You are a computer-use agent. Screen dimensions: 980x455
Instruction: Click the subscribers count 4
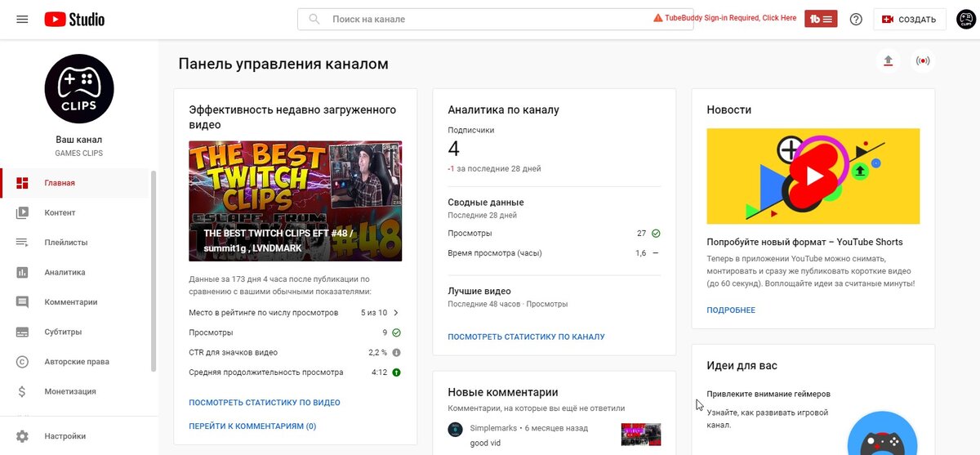(x=454, y=149)
